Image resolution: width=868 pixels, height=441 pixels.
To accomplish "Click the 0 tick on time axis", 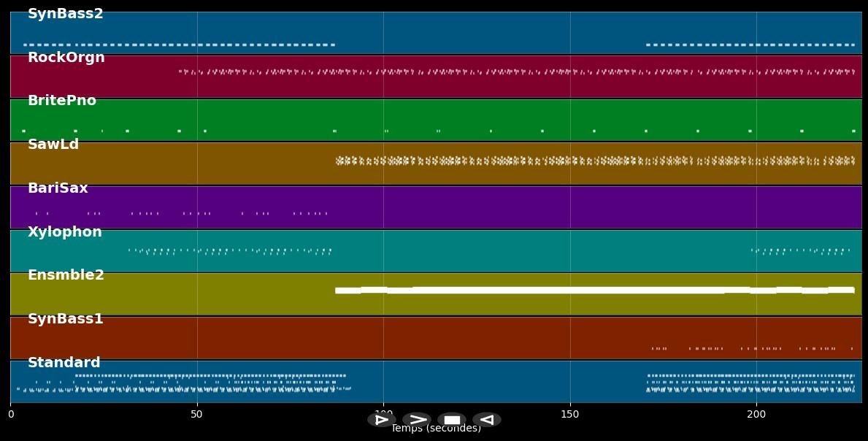I will point(10,415).
